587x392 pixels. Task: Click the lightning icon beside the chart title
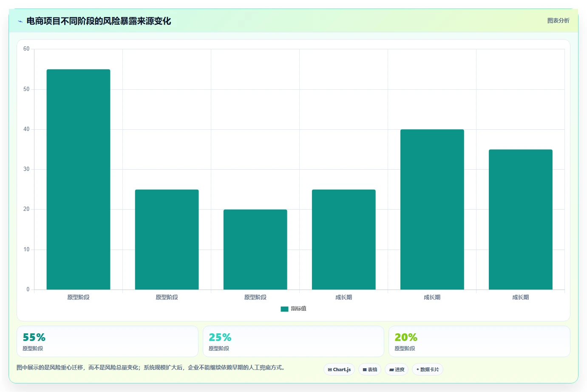[20, 21]
